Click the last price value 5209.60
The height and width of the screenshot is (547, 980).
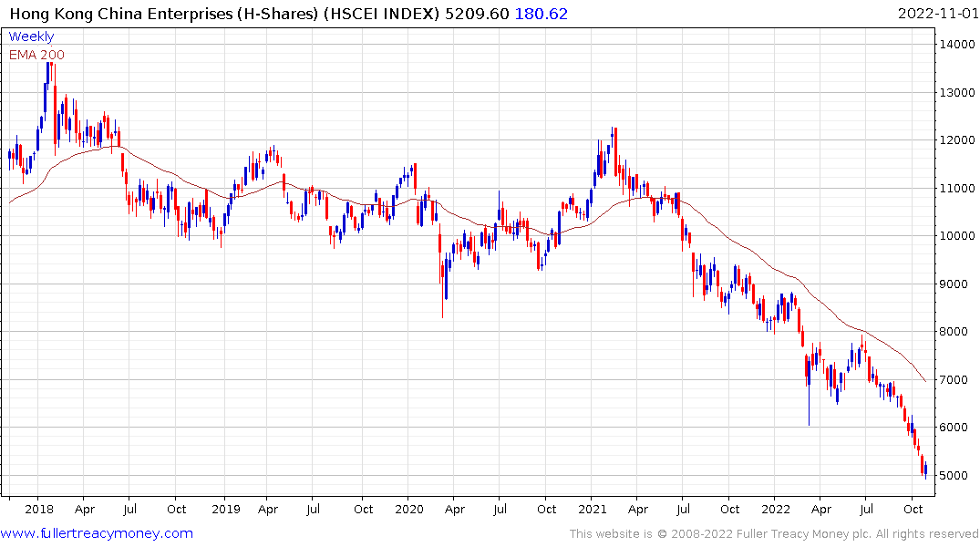(x=477, y=14)
